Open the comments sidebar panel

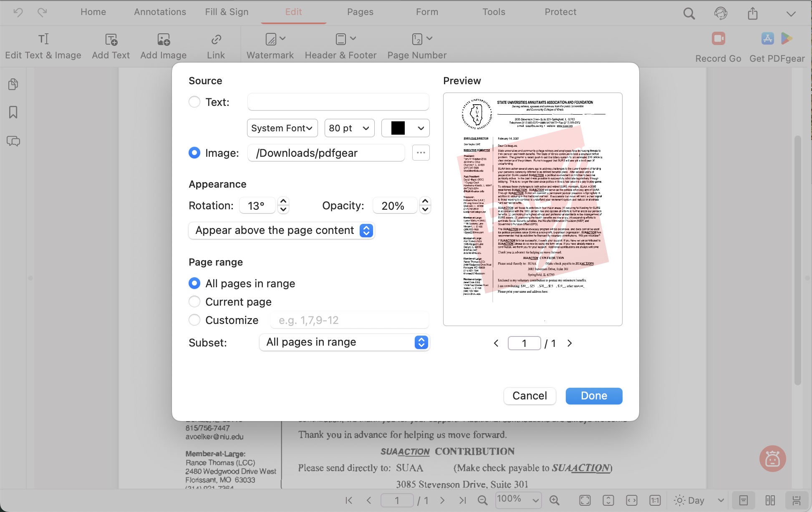click(13, 141)
